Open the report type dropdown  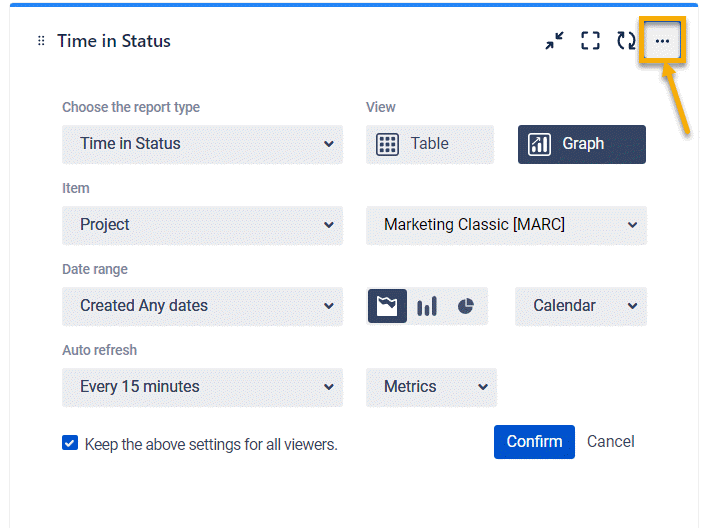[202, 144]
